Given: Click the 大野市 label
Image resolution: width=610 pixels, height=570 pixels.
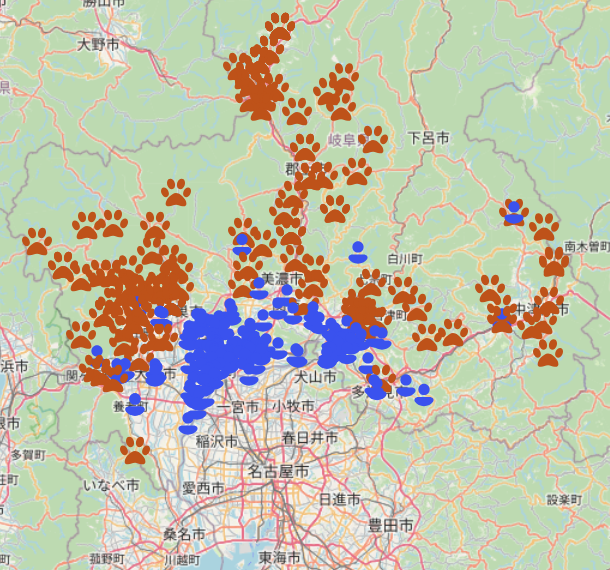Looking at the screenshot, I should [x=98, y=45].
